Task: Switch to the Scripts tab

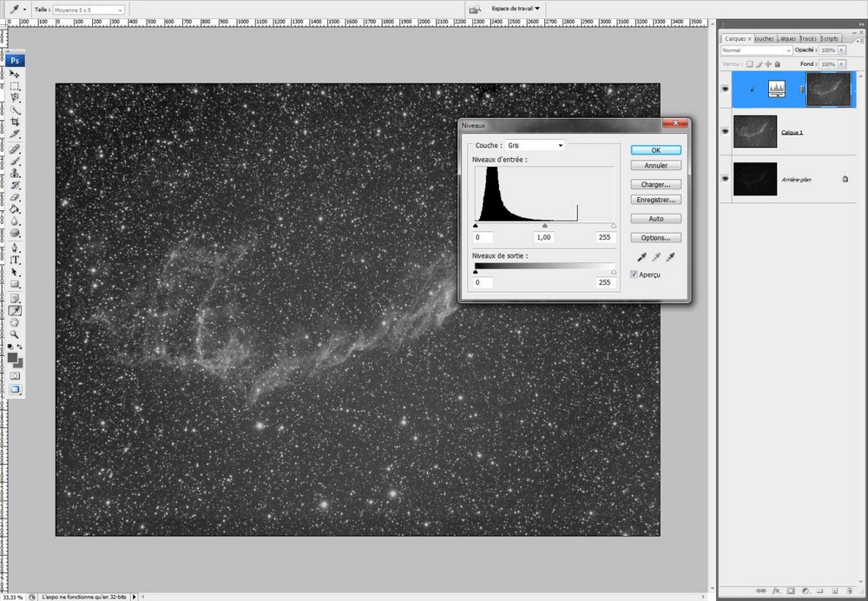Action: pyautogui.click(x=829, y=39)
